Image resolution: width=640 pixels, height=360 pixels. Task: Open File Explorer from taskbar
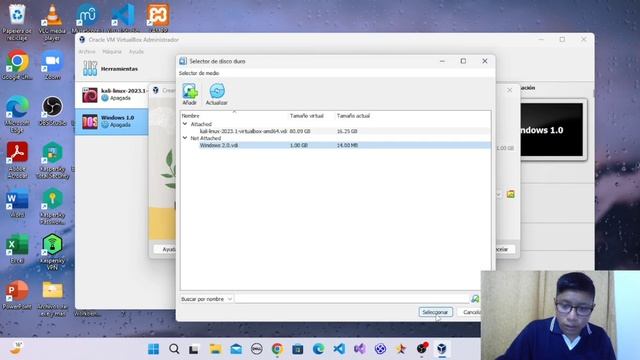tap(215, 349)
